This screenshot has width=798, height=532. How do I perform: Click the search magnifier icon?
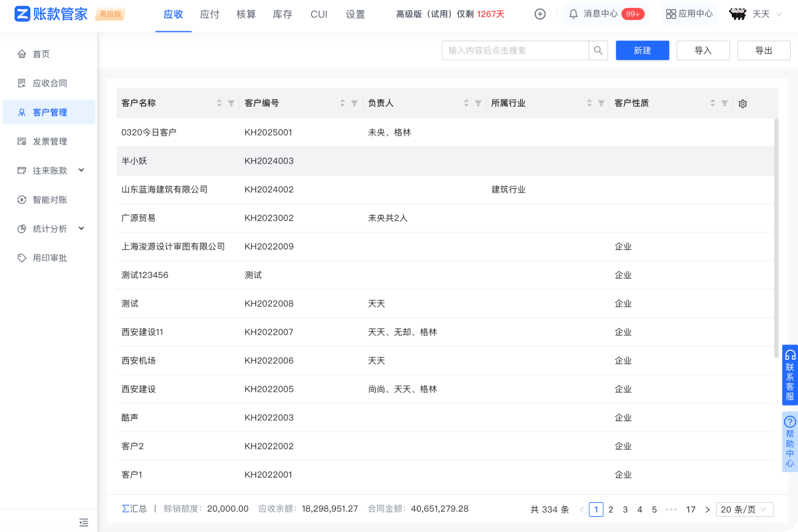598,51
